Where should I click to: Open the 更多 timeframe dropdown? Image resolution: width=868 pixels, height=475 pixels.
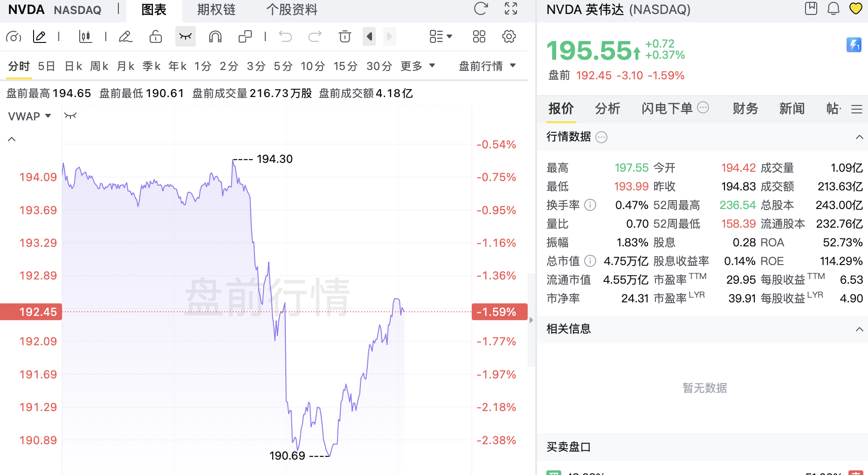point(418,66)
